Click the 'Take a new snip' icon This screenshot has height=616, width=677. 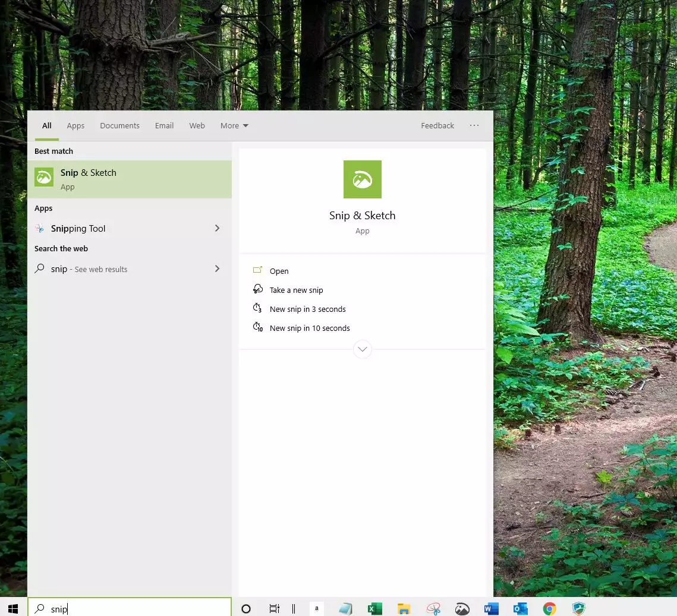pos(258,289)
